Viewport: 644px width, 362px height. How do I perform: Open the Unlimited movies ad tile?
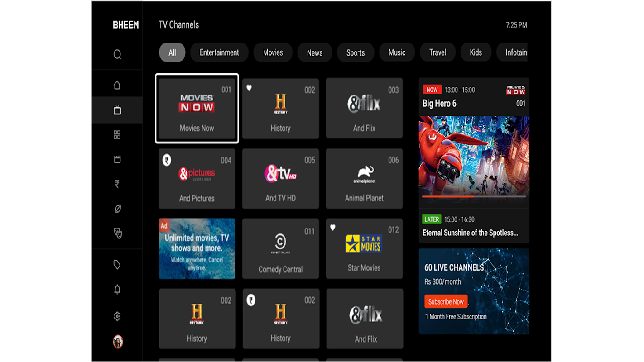tap(197, 249)
